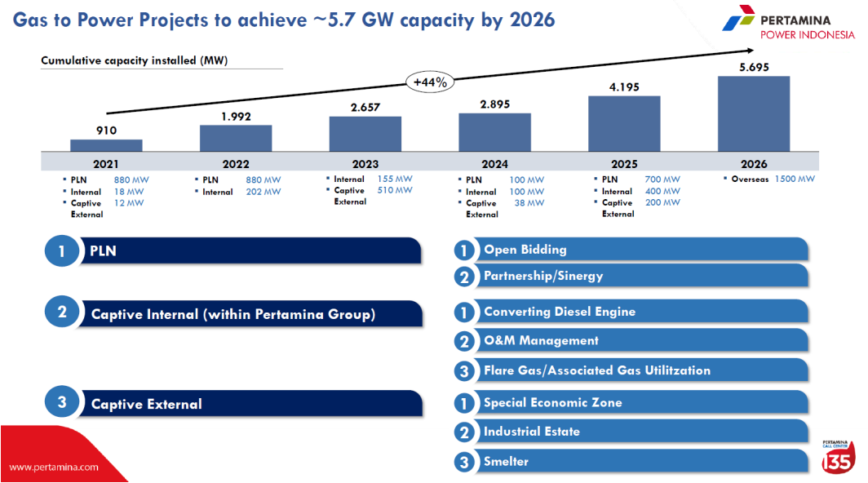Click the number 3 circle next to Smelter
This screenshot has width=868, height=483.
(x=464, y=462)
